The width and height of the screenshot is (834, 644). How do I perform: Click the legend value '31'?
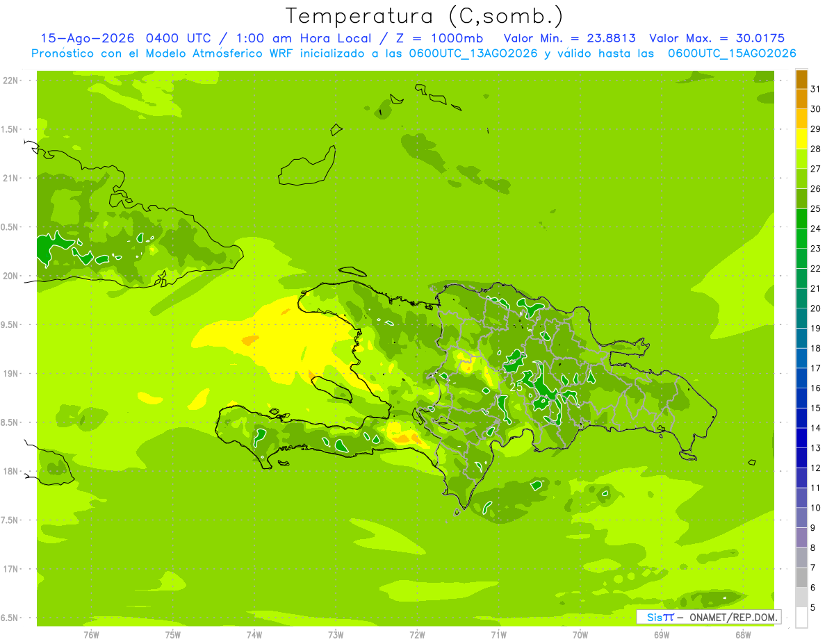[816, 89]
